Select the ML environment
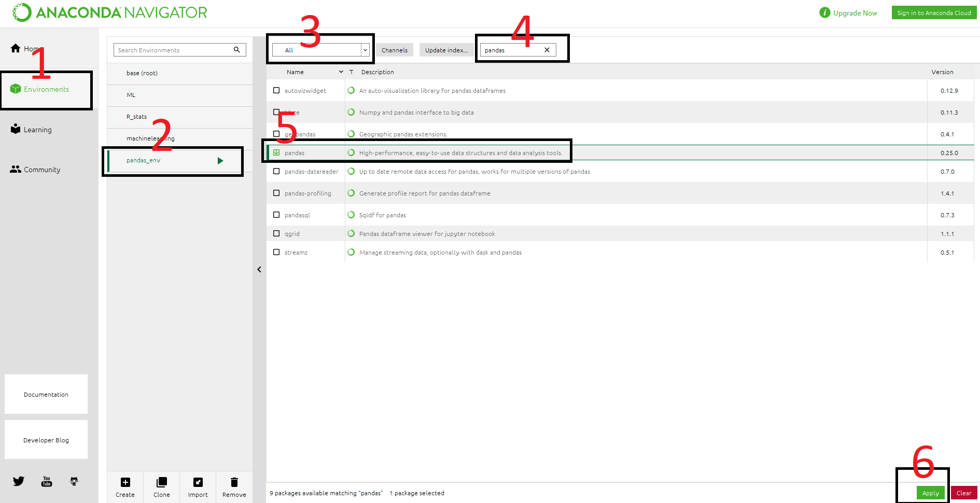This screenshot has height=503, width=980. 180,95
